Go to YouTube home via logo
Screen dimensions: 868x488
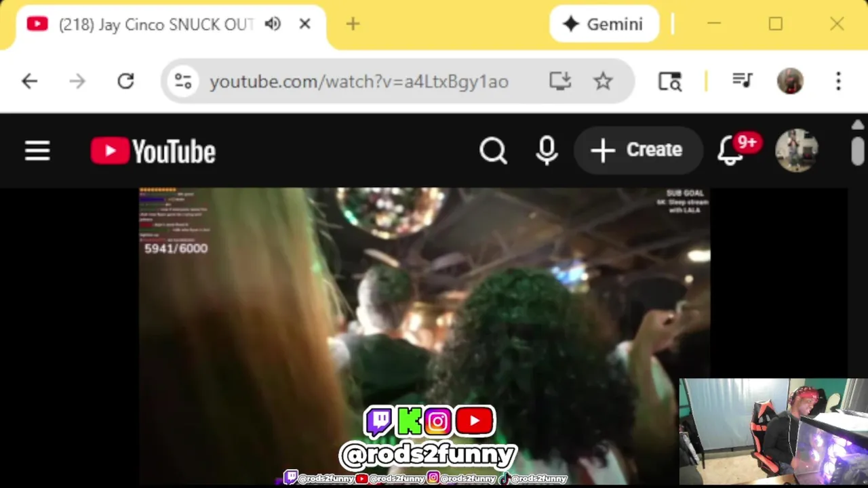tap(153, 150)
